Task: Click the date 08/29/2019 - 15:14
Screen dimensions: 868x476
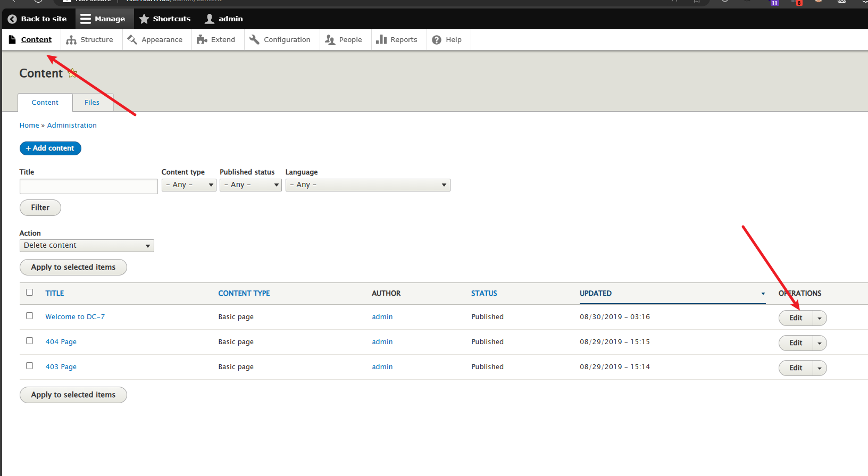Action: pos(615,366)
